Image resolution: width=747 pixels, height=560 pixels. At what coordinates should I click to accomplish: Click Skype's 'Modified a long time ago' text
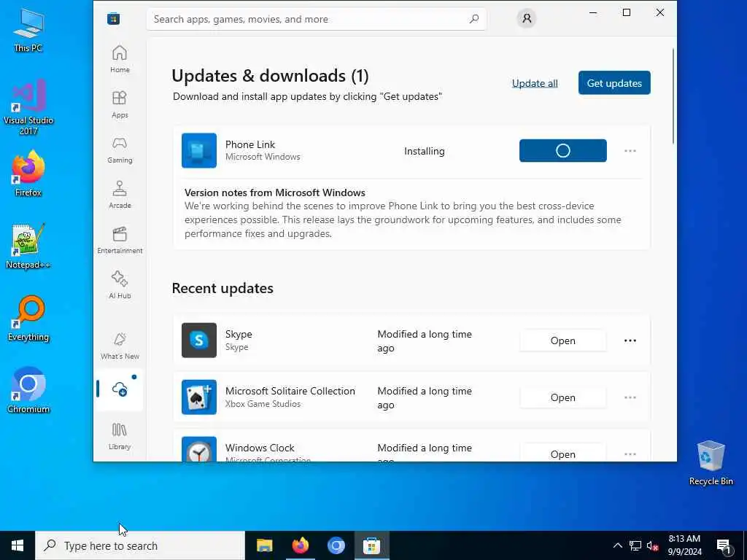[425, 341]
